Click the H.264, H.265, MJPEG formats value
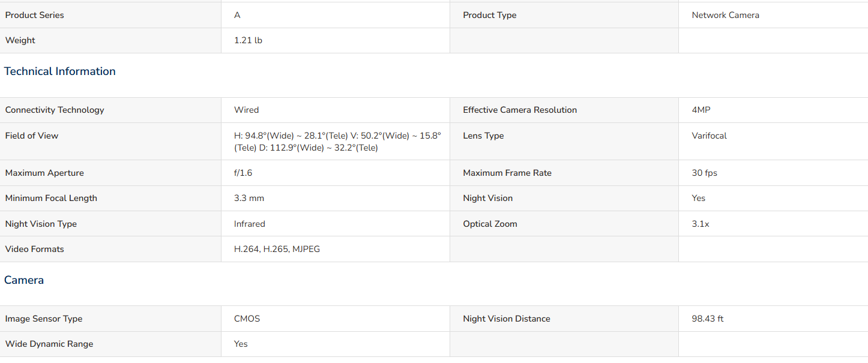The image size is (868, 363). (x=277, y=249)
